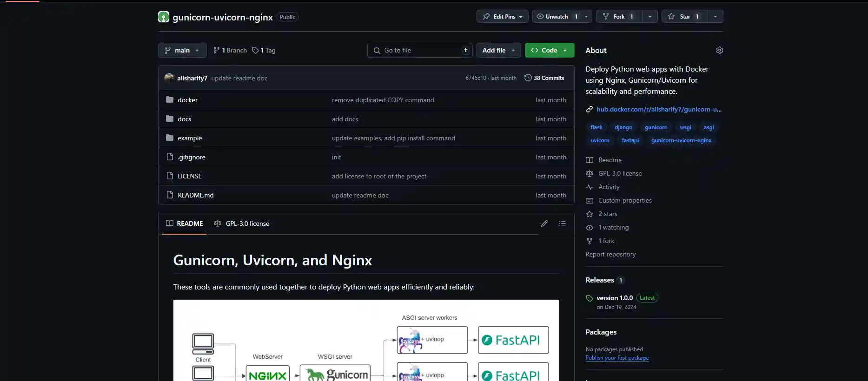Click Publish your first package link
868x381 pixels.
pos(616,358)
